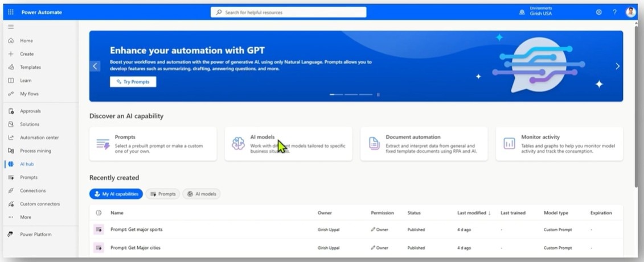
Task: Click the Monitor activity chart icon
Action: [509, 144]
